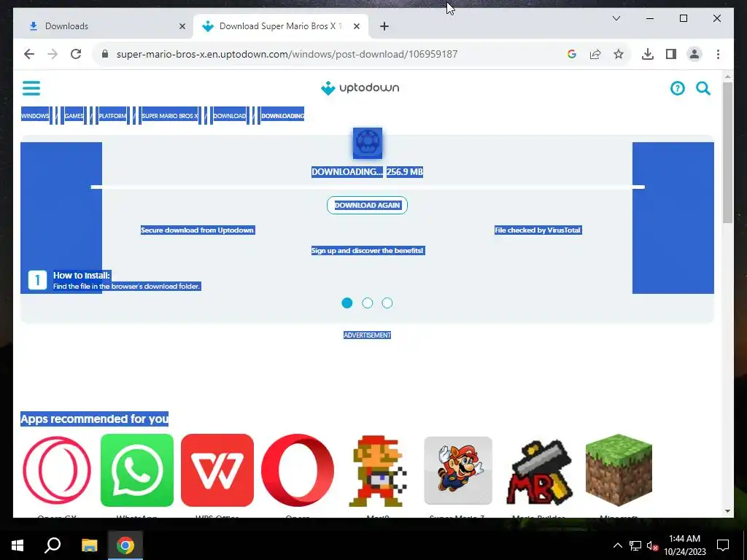
Task: Click the scrollbar down arrow
Action: 727,511
